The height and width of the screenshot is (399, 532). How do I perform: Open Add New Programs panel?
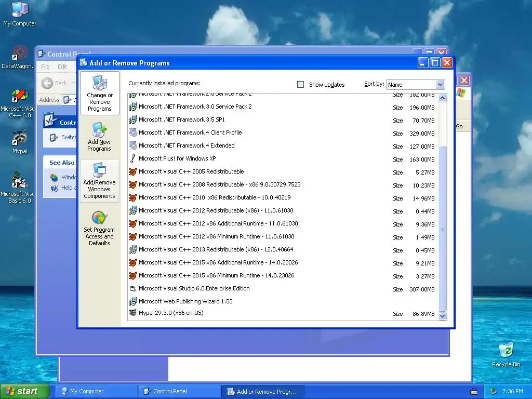tap(99, 137)
